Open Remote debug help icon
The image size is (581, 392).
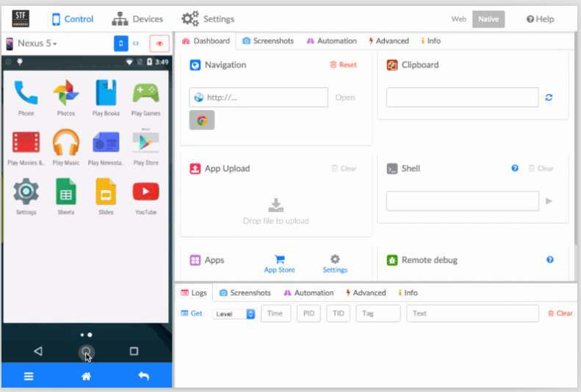click(550, 259)
